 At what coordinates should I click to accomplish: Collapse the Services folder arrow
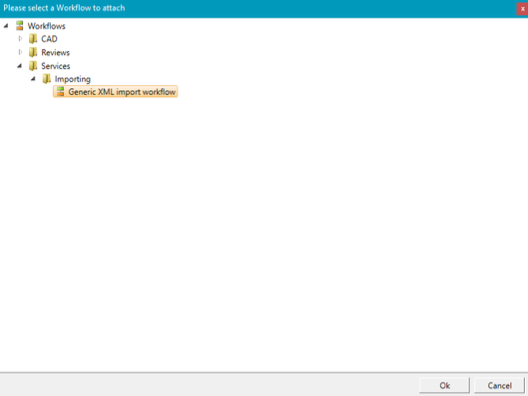20,66
